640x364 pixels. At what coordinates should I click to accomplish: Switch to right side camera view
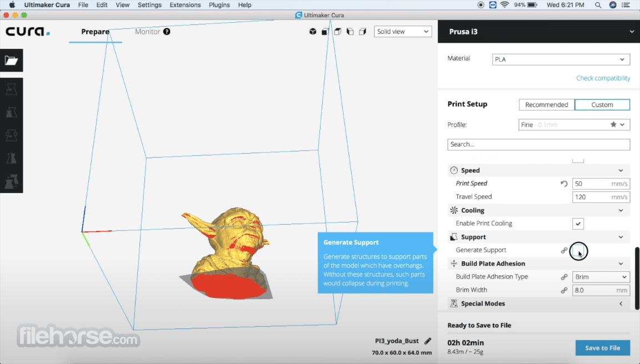click(362, 32)
